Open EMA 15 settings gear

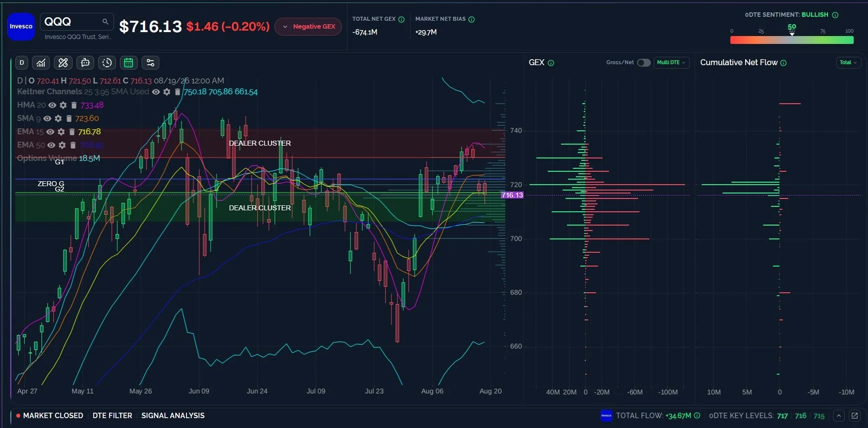61,132
